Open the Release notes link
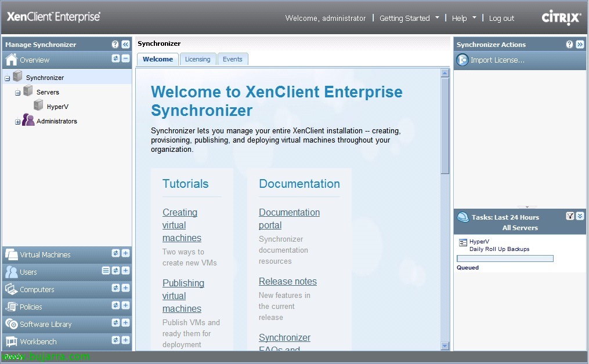 pos(288,282)
